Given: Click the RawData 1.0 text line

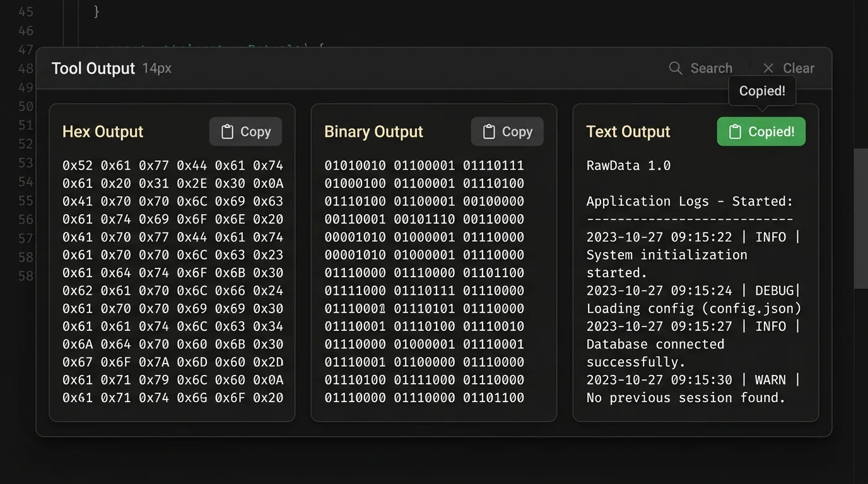Looking at the screenshot, I should click(x=628, y=165).
